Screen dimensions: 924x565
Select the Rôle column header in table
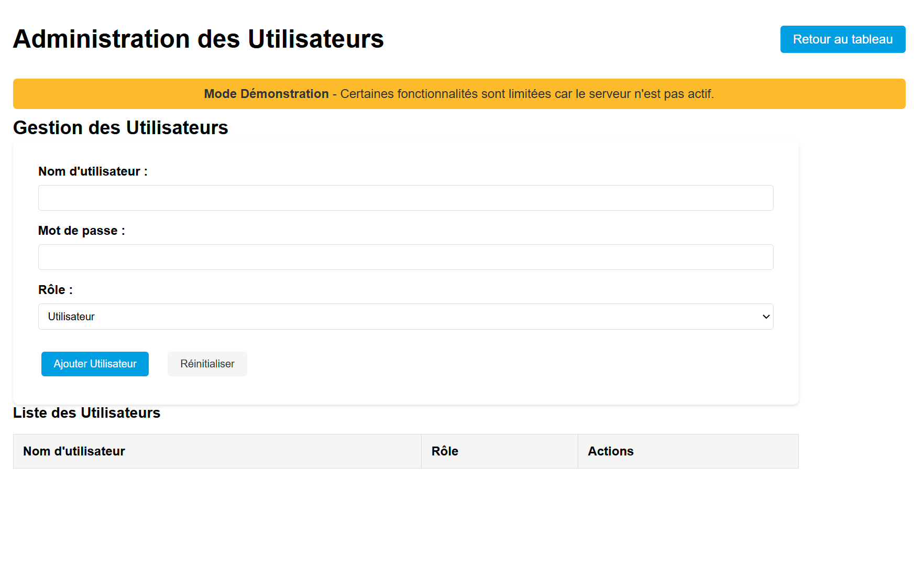[445, 451]
